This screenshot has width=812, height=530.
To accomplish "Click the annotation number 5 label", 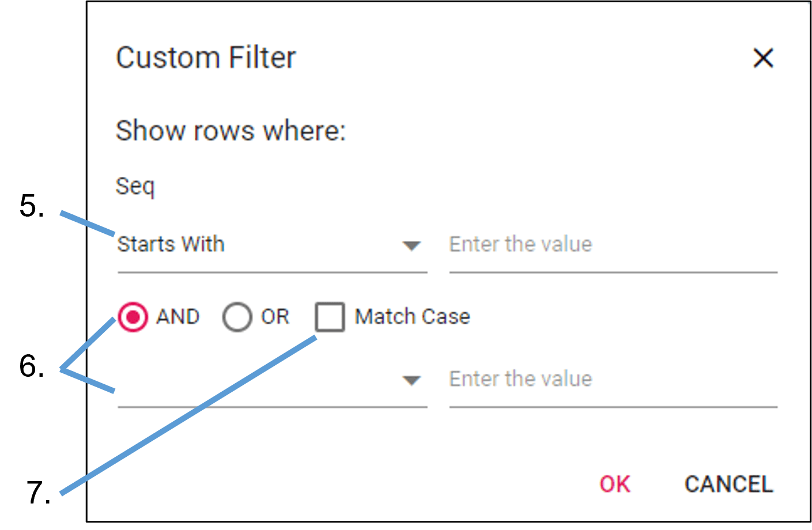I will 32,206.
